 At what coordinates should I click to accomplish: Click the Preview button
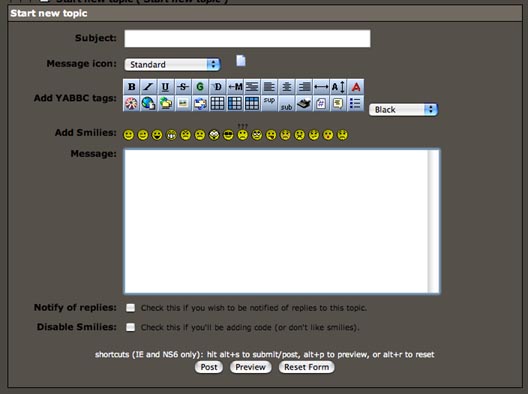click(251, 367)
